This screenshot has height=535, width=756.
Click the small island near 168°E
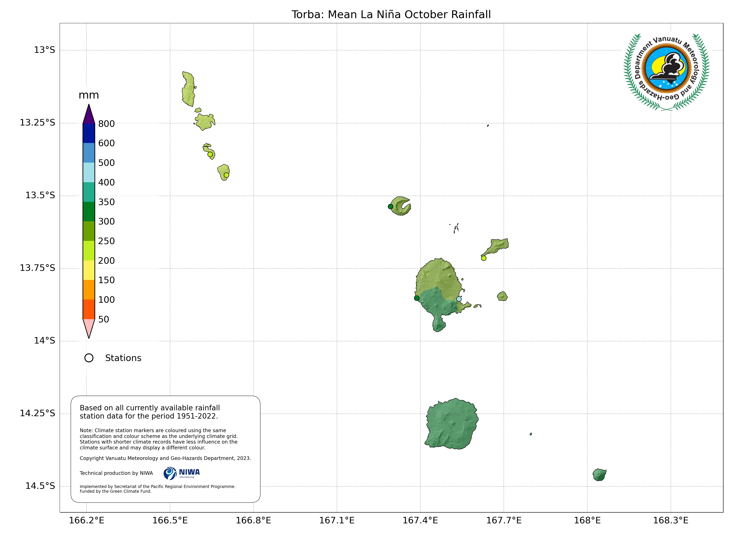[599, 475]
